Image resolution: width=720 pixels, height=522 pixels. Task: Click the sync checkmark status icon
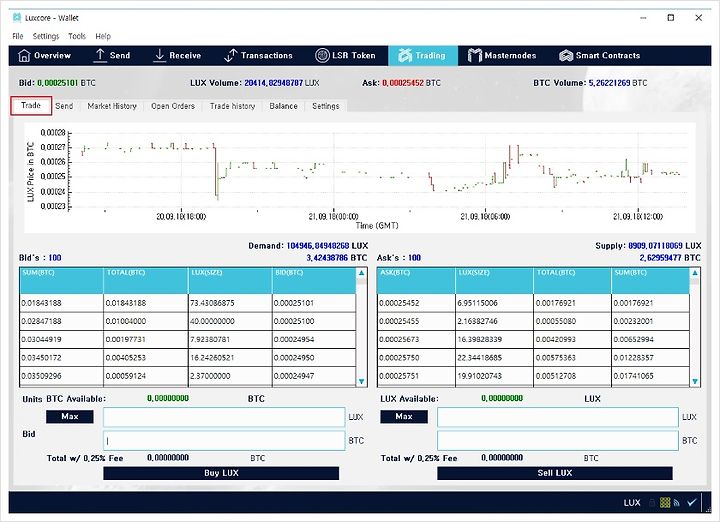(x=692, y=502)
